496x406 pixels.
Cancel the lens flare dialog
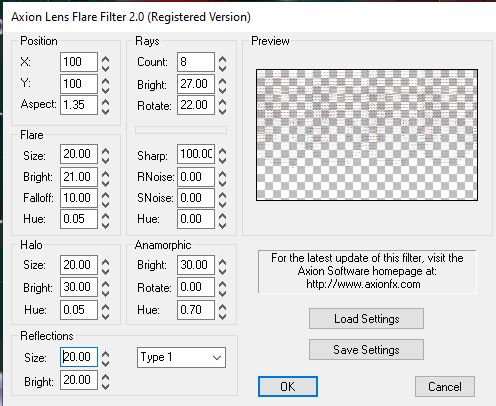(x=445, y=387)
